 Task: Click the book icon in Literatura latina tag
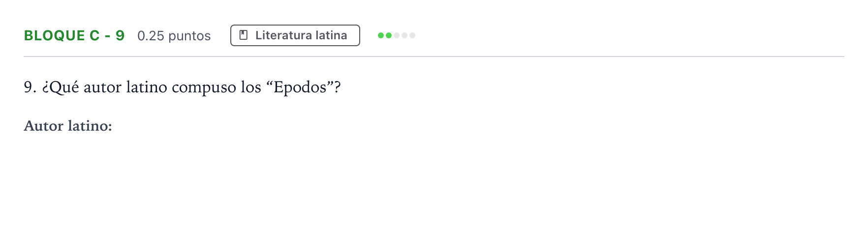click(x=243, y=35)
